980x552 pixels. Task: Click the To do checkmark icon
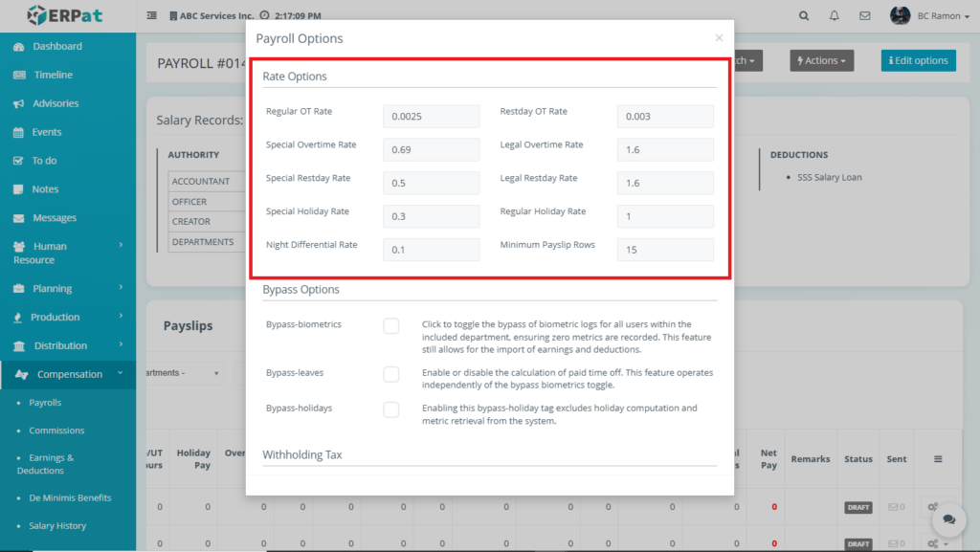pos(18,161)
